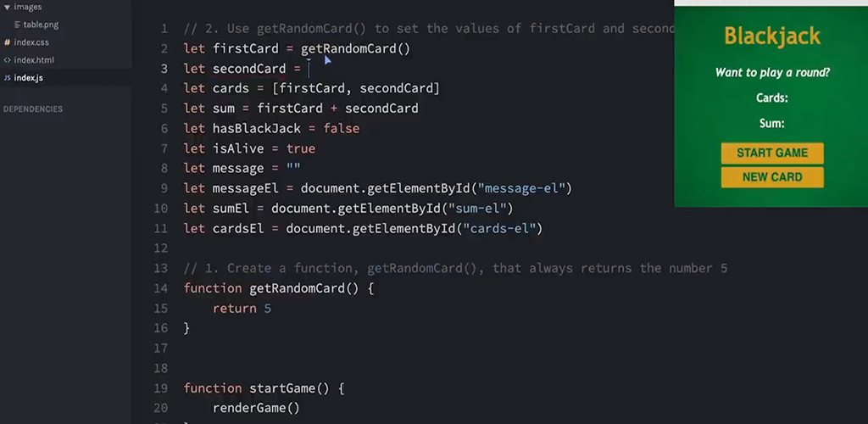The image size is (868, 424).
Task: Click the word false on line 6
Action: tap(342, 128)
